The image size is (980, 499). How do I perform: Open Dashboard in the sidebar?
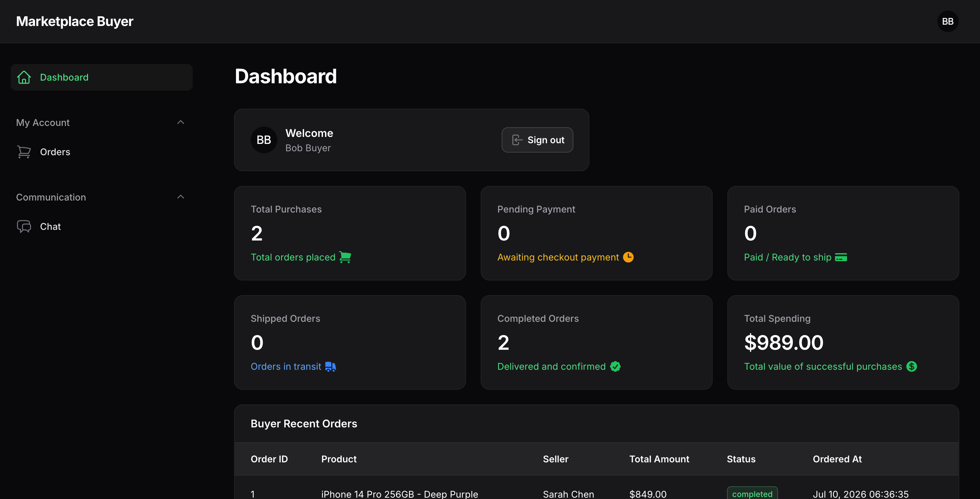pos(102,77)
